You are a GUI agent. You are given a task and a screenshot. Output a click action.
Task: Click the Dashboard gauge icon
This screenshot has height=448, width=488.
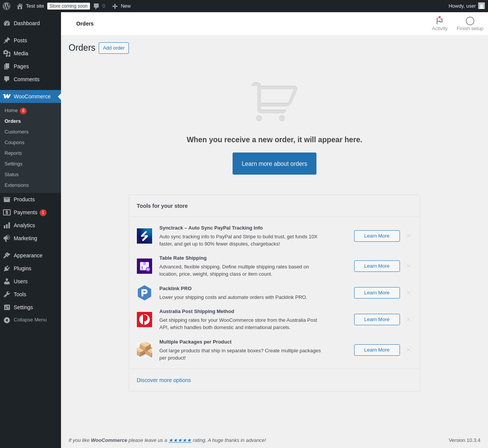coord(7,23)
